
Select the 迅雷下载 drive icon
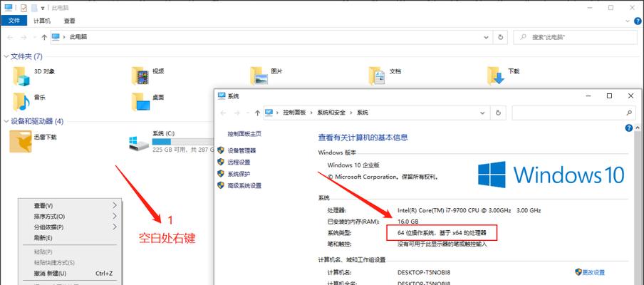click(21, 141)
